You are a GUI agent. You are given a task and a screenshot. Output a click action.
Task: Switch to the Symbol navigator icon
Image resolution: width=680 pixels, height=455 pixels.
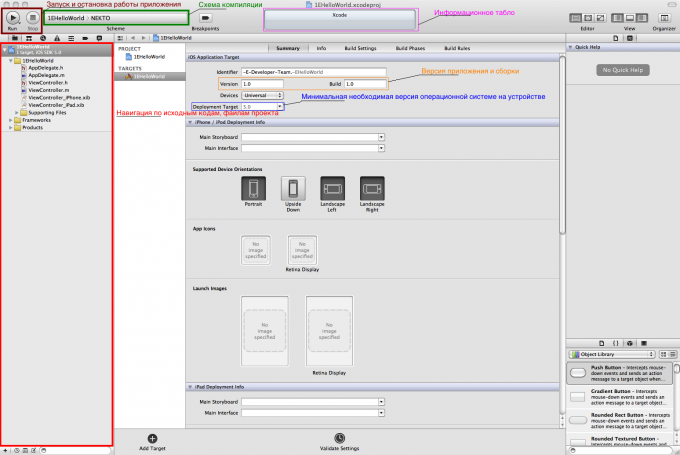[x=29, y=38]
